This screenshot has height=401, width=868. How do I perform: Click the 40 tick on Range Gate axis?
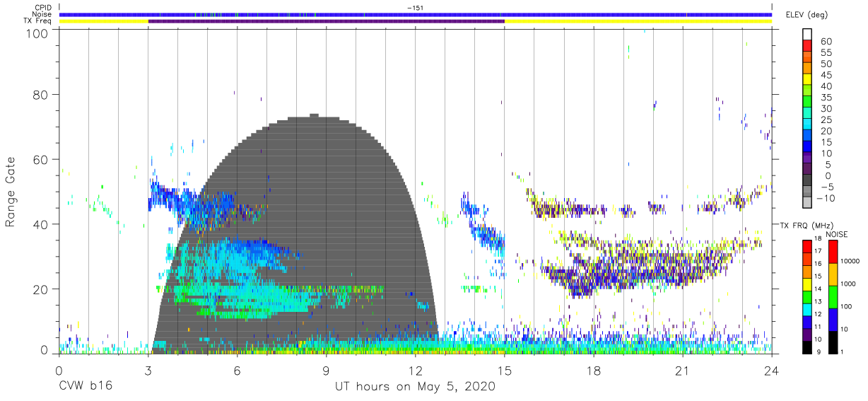tap(40, 225)
